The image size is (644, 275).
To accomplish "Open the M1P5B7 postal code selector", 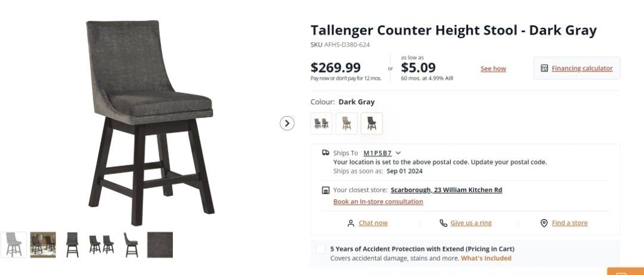I will [x=377, y=153].
